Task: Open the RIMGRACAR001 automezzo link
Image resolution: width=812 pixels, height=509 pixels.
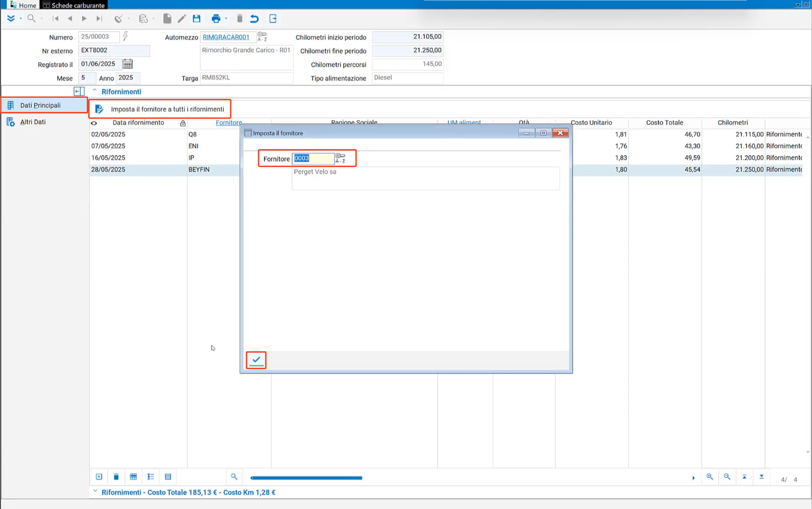Action: click(226, 37)
